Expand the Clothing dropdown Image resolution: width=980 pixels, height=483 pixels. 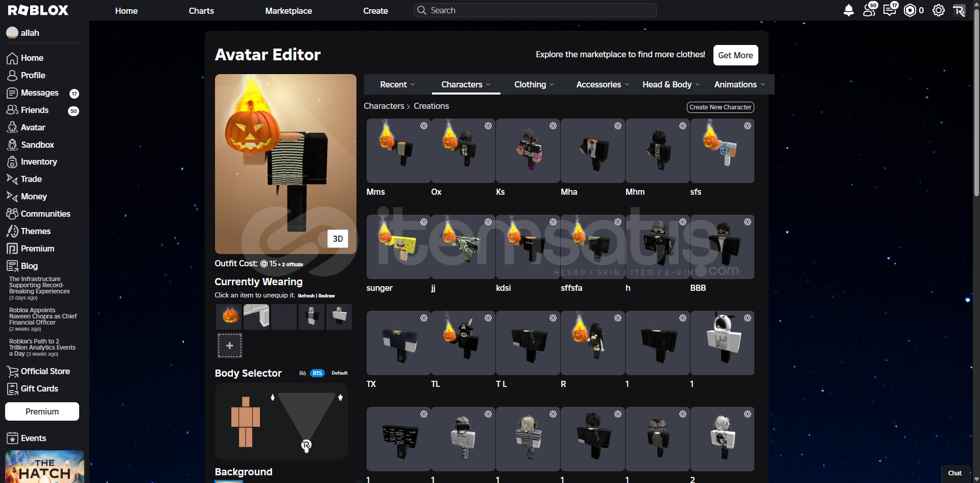point(534,84)
